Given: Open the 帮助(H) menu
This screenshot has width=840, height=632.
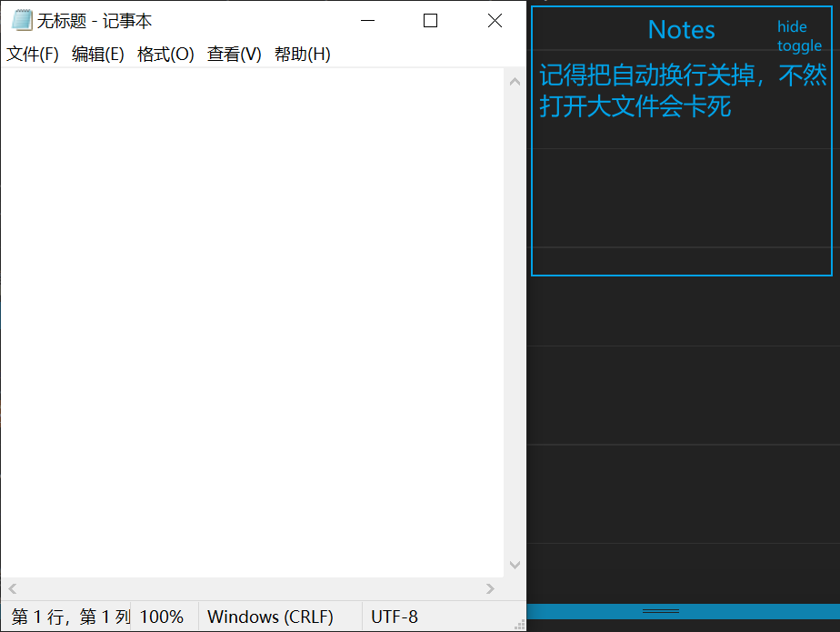Looking at the screenshot, I should tap(303, 55).
